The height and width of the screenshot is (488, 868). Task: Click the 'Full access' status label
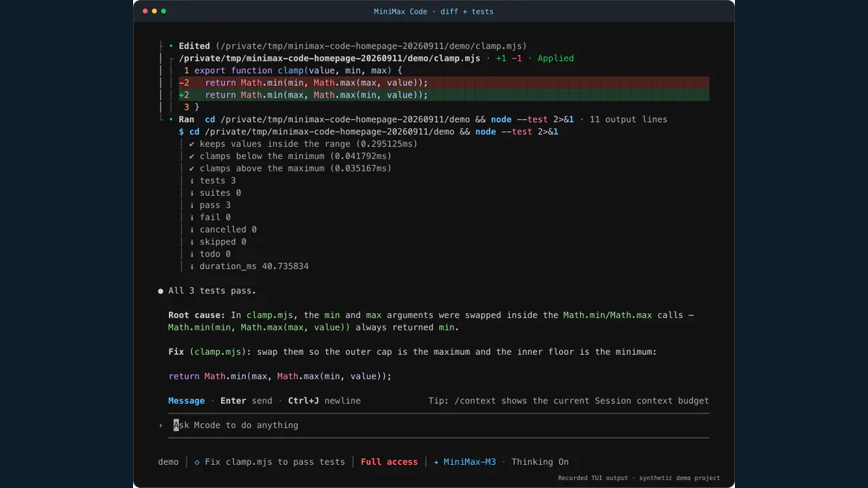tap(389, 462)
